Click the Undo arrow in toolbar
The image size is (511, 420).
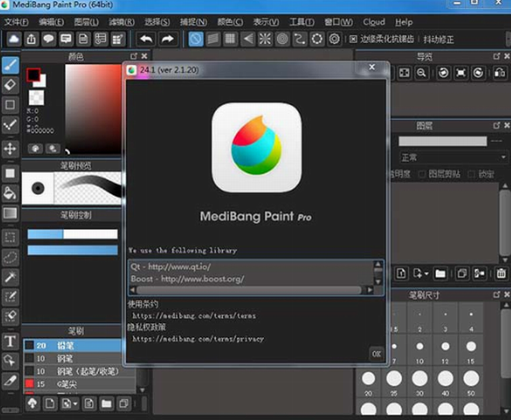click(x=146, y=39)
